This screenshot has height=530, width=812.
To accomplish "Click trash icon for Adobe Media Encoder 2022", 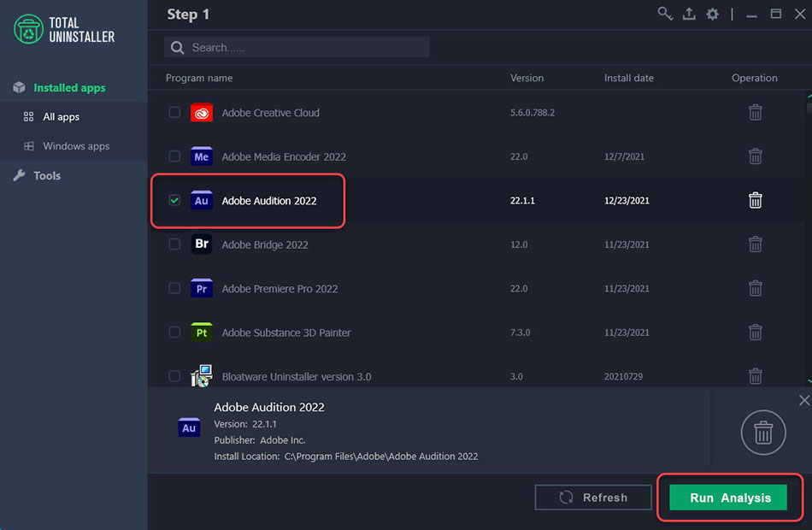I will coord(755,156).
